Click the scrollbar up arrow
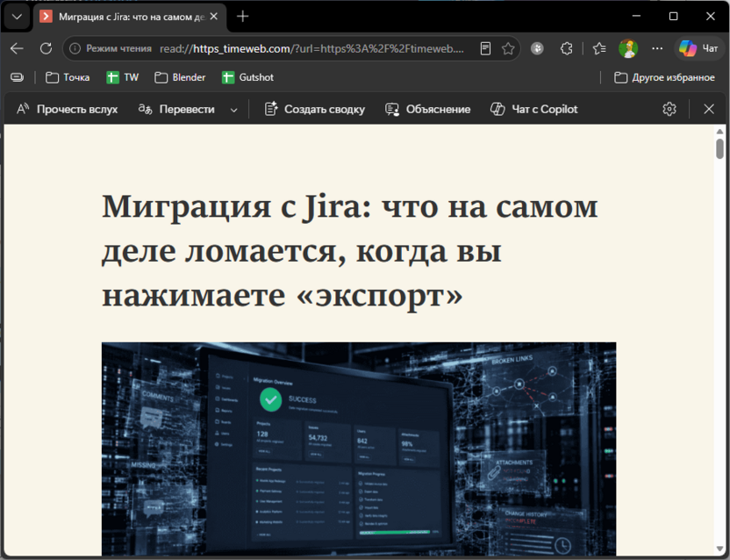The width and height of the screenshot is (730, 560). click(719, 132)
